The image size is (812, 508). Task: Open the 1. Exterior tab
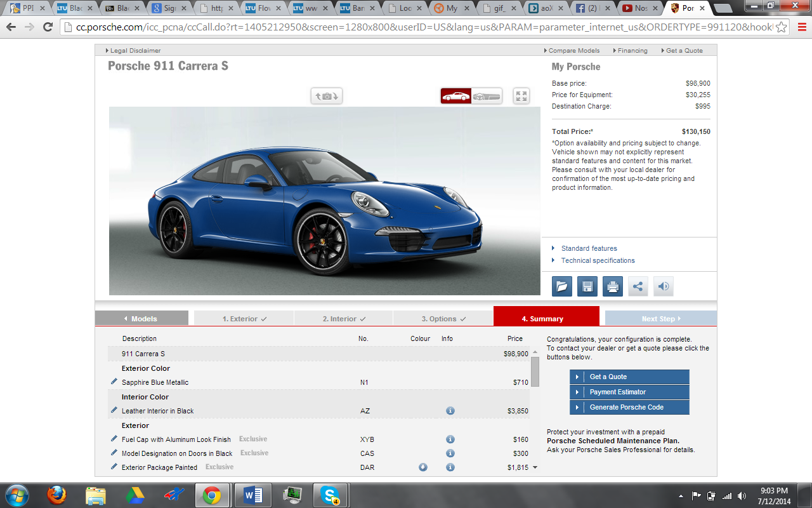click(244, 318)
